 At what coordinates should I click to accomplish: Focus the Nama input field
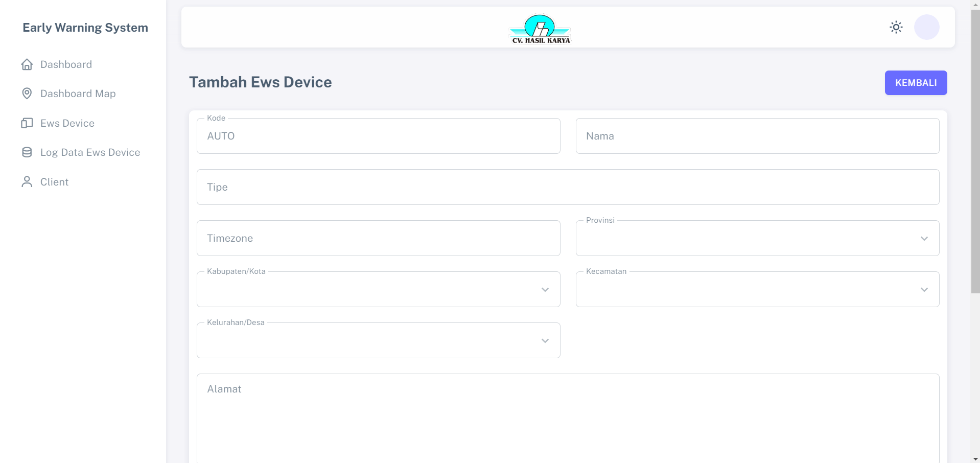point(757,136)
